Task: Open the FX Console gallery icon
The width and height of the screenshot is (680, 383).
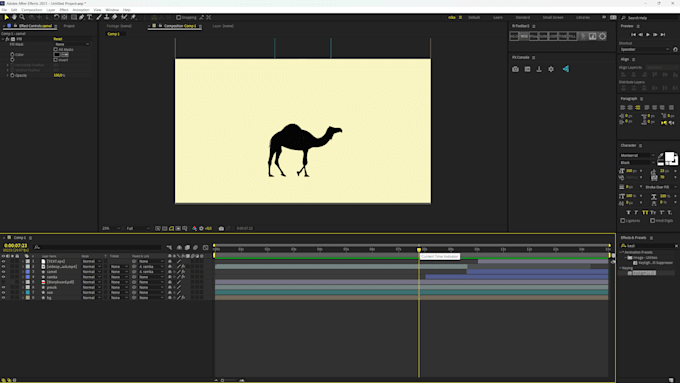Action: click(x=527, y=69)
